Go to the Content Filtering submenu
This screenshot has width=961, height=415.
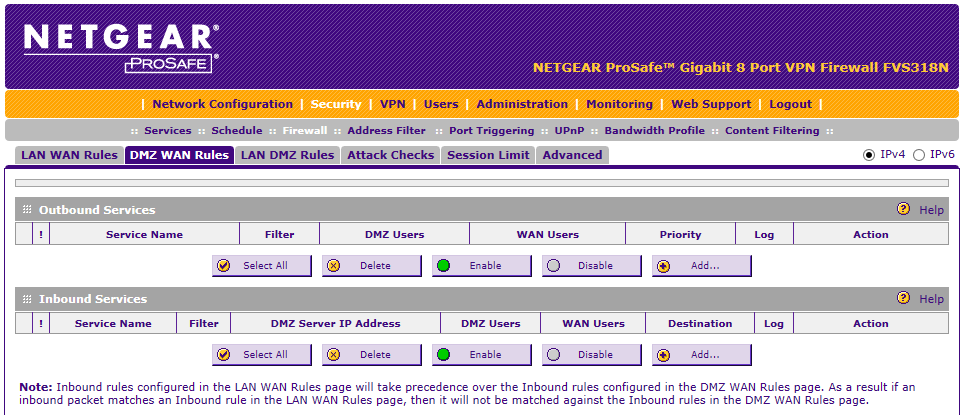tap(772, 131)
